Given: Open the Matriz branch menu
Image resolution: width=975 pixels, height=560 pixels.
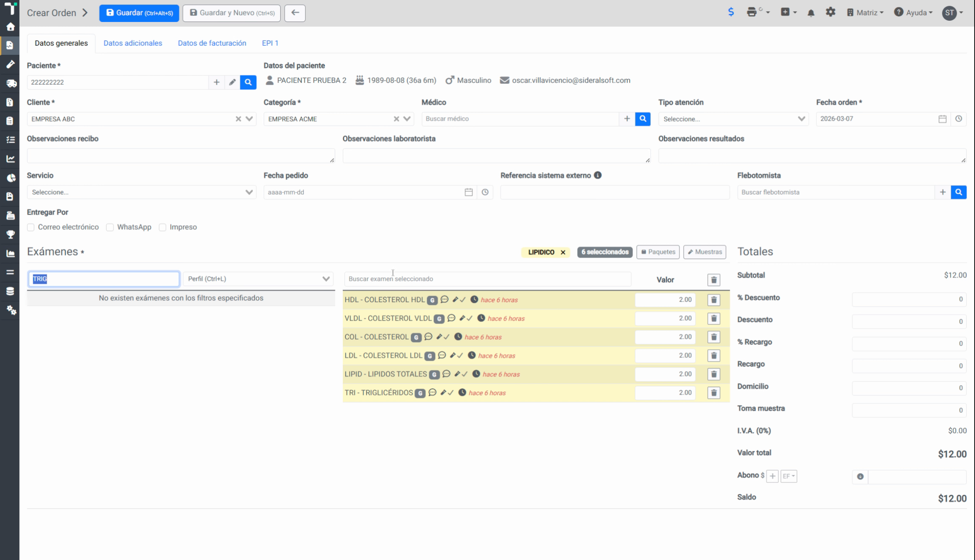Looking at the screenshot, I should pyautogui.click(x=865, y=12).
